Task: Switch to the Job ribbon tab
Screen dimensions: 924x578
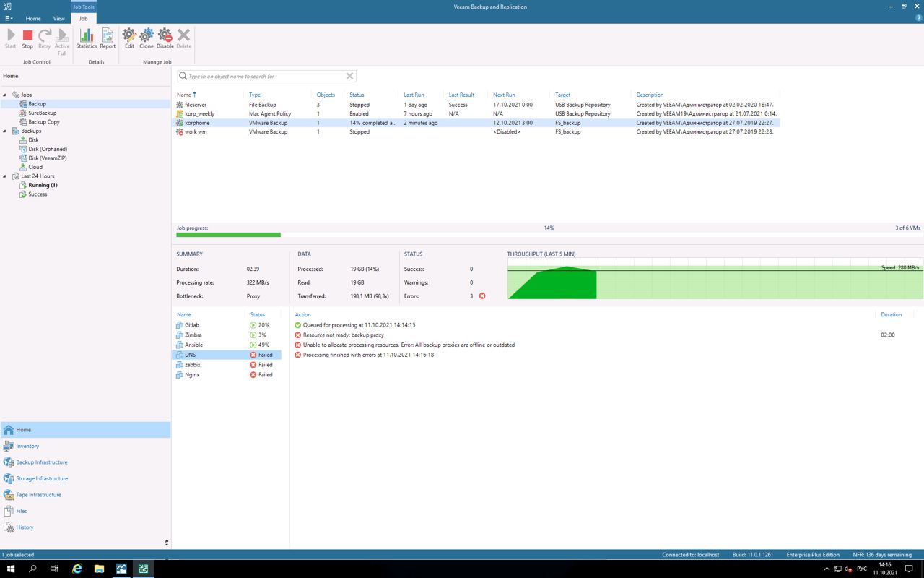Action: 83,18
